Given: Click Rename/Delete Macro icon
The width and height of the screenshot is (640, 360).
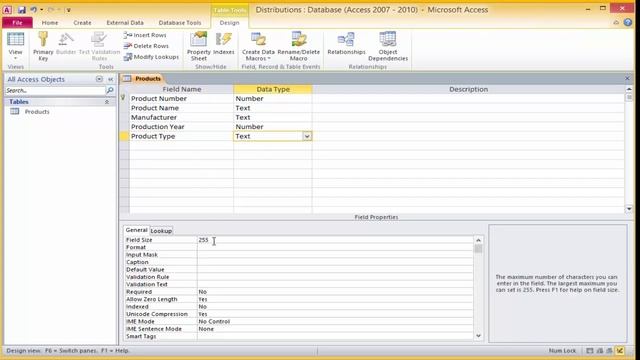Looking at the screenshot, I should 298,46.
